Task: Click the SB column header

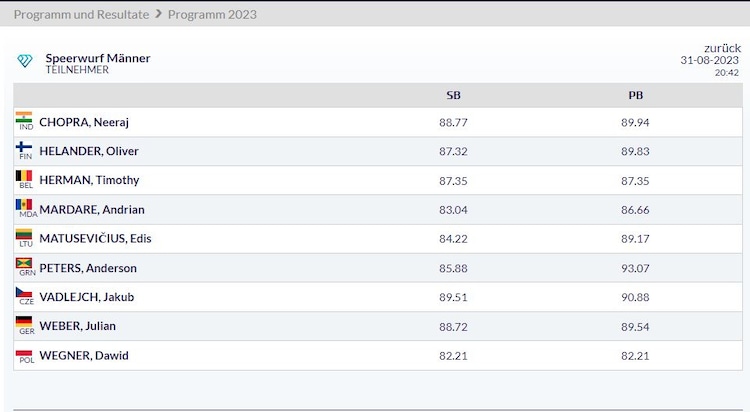Action: click(x=453, y=96)
